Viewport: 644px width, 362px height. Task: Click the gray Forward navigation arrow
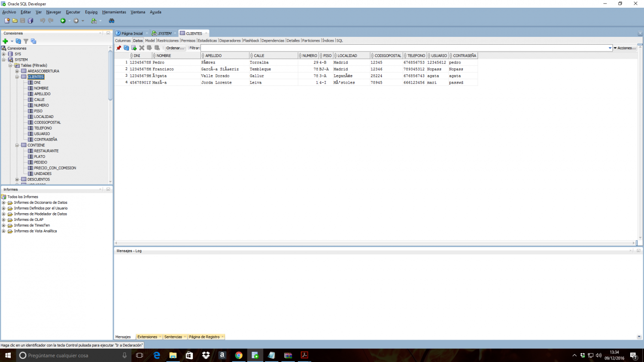(x=76, y=21)
